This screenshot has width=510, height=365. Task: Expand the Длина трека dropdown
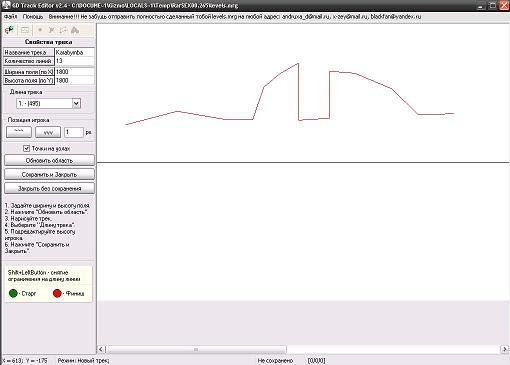tap(76, 104)
